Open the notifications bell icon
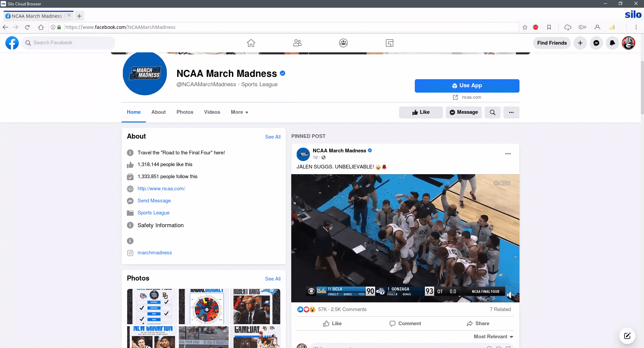Viewport: 644px width, 348px height. 612,43
